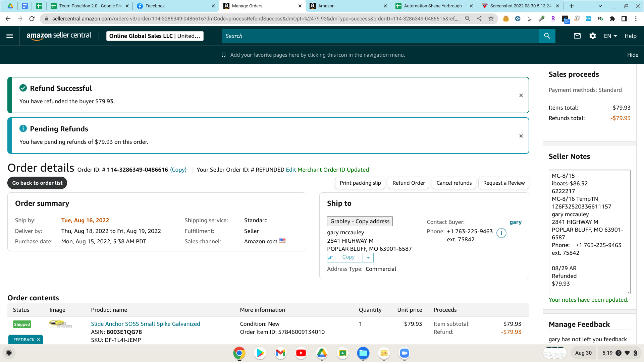The image size is (644, 362).
Task: Go back in browser history
Action: (x=8, y=19)
